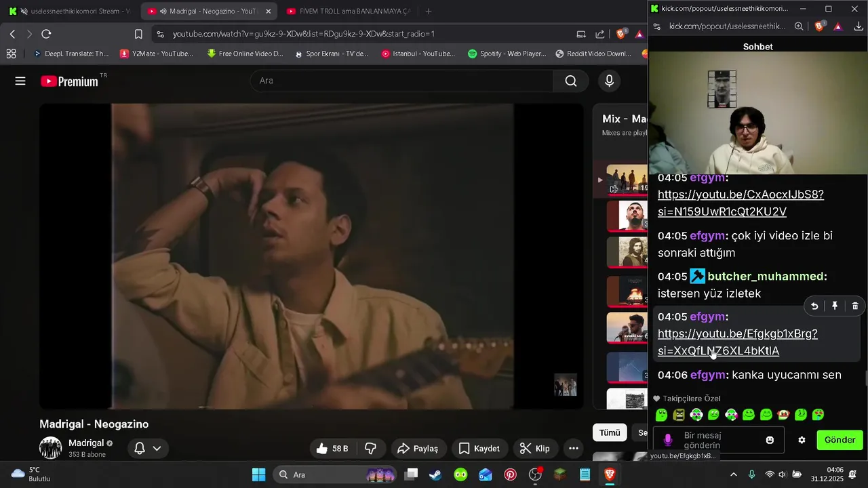This screenshot has width=868, height=488.
Task: Open Reddit Video Downl... bookmark
Action: [593, 54]
